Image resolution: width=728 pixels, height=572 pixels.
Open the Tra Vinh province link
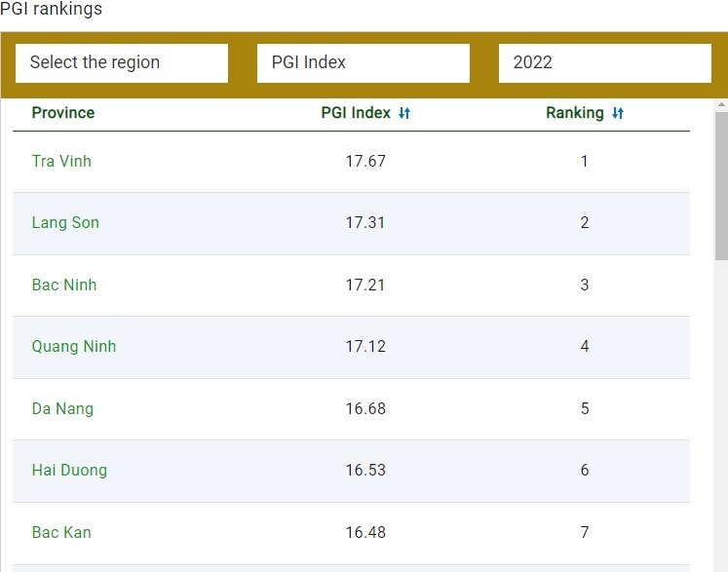(x=61, y=161)
